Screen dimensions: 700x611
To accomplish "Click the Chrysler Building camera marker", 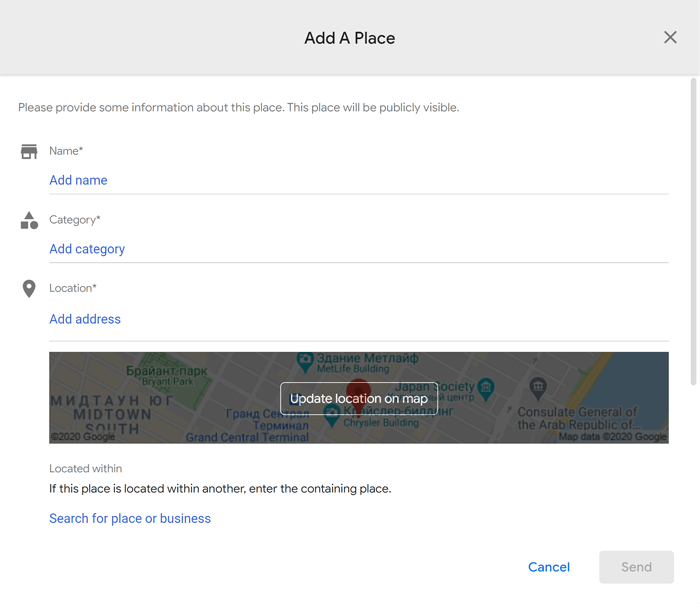I will (x=332, y=416).
